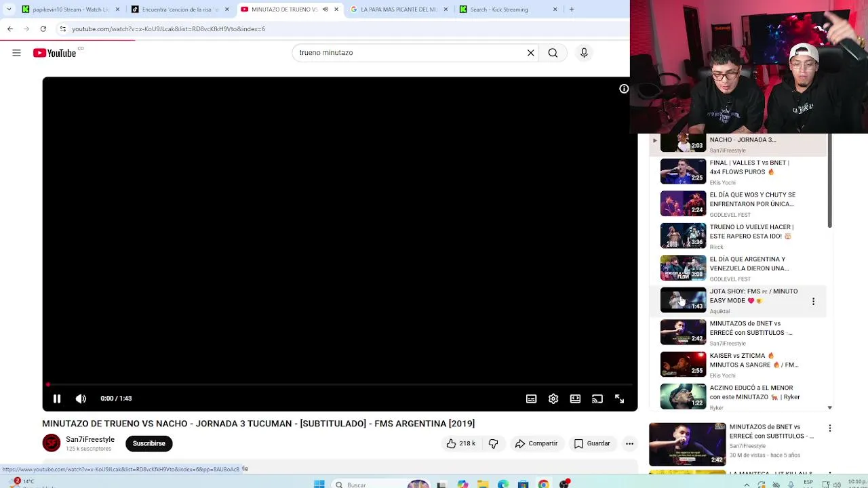Subscribe with the Suscribirse button

tap(149, 443)
